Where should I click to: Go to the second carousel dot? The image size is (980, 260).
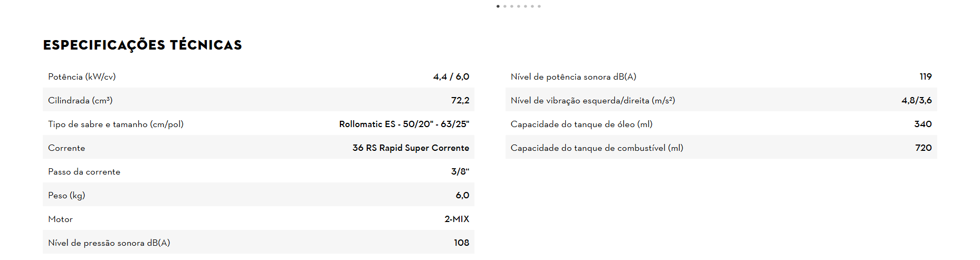pyautogui.click(x=505, y=6)
